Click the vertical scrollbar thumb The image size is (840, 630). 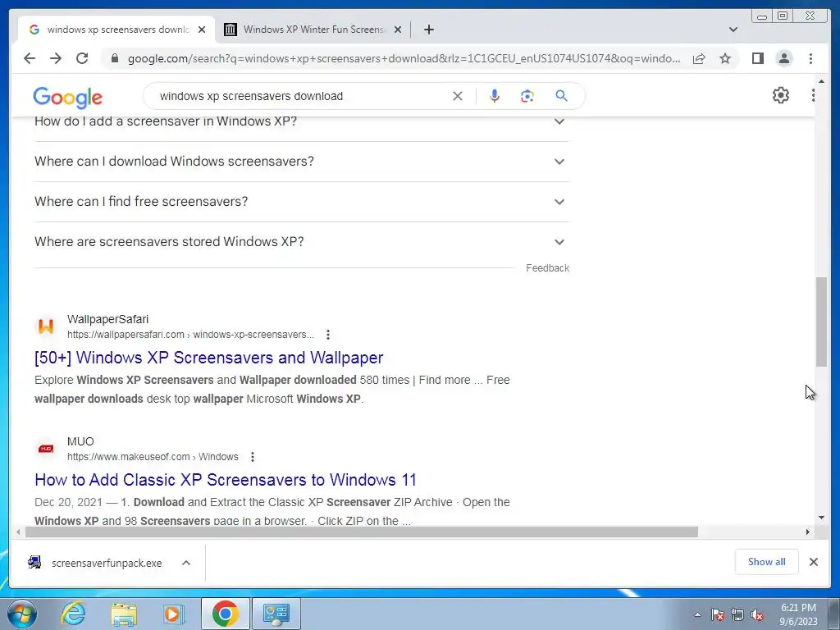pyautogui.click(x=821, y=322)
